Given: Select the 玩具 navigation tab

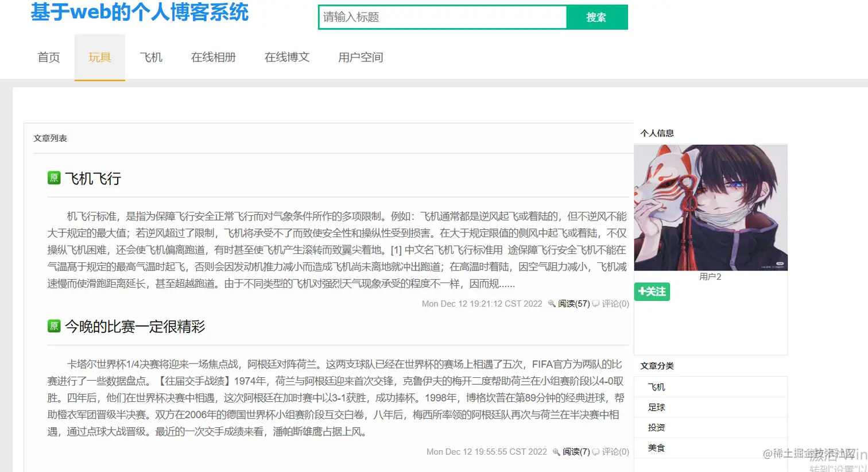Looking at the screenshot, I should coord(100,57).
